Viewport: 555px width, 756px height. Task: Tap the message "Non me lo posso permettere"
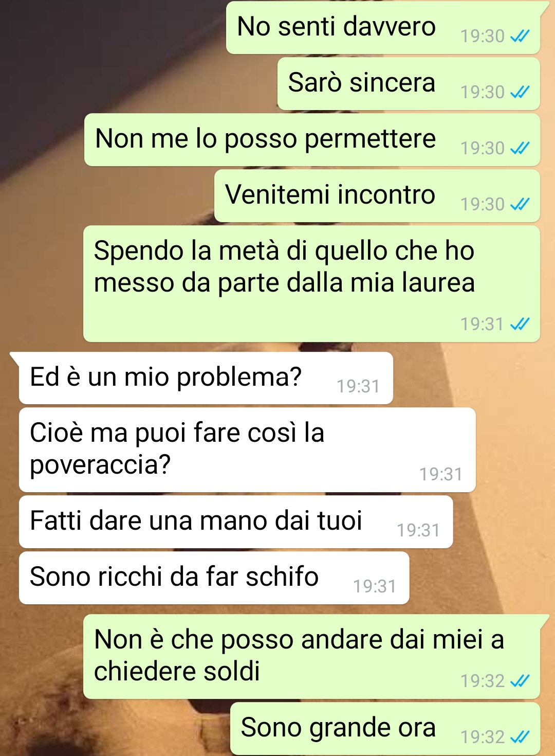312,140
